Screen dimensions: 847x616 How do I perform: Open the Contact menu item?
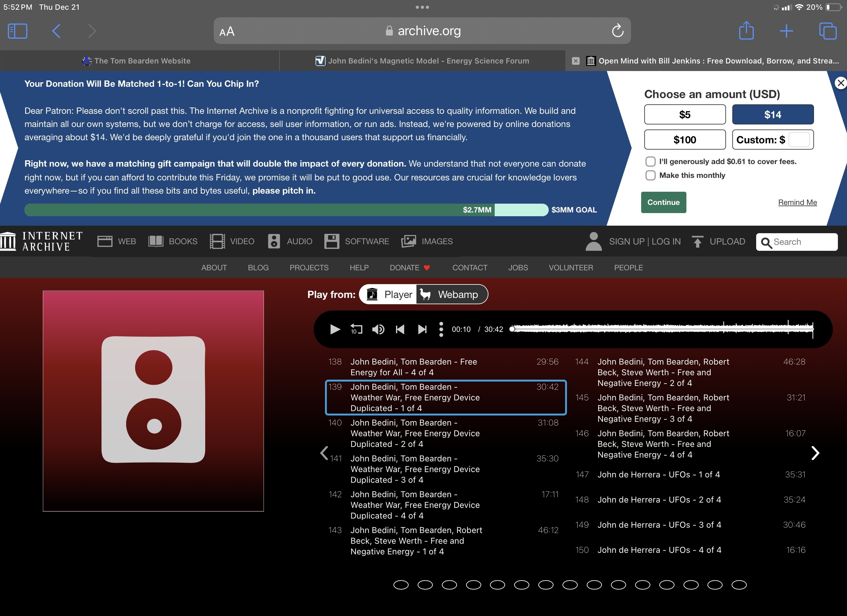(x=470, y=267)
